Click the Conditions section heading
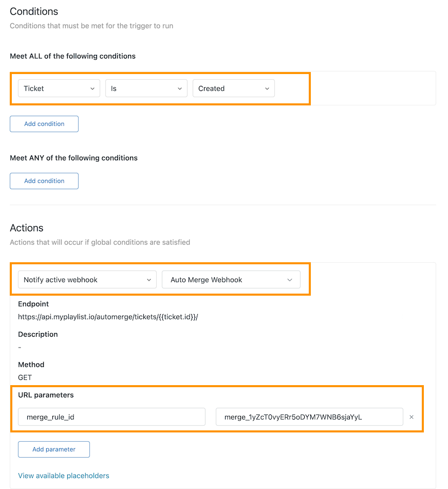The height and width of the screenshot is (489, 448). (x=34, y=11)
